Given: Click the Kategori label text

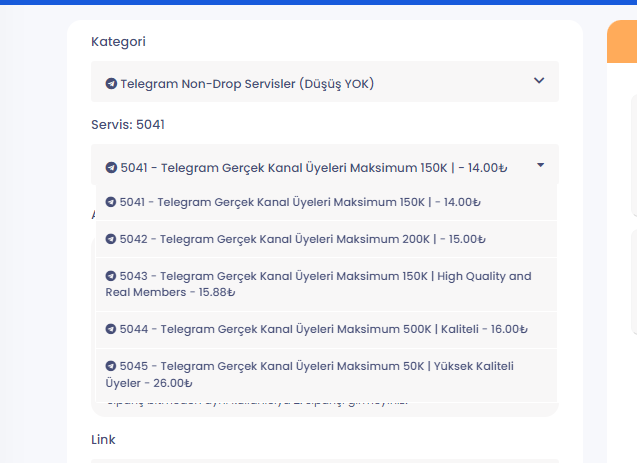Looking at the screenshot, I should click(x=118, y=41).
